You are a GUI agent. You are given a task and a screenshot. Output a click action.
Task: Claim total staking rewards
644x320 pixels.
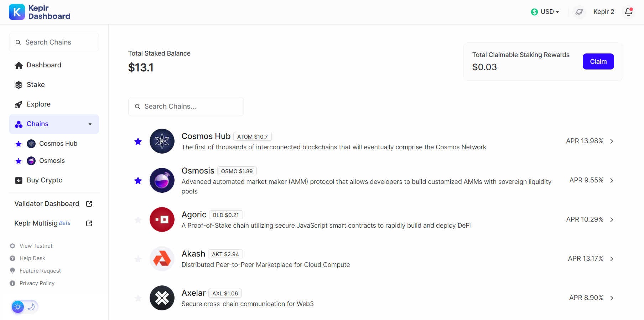[x=598, y=62]
